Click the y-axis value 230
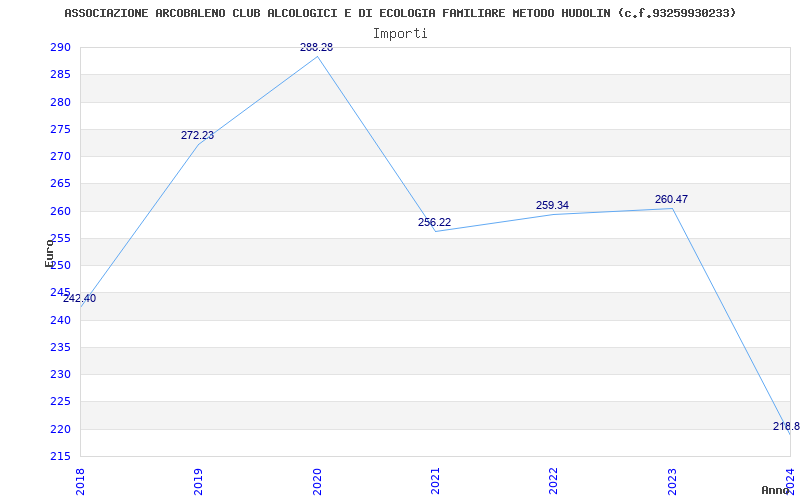Screen dimensions: 800x500 pos(60,375)
